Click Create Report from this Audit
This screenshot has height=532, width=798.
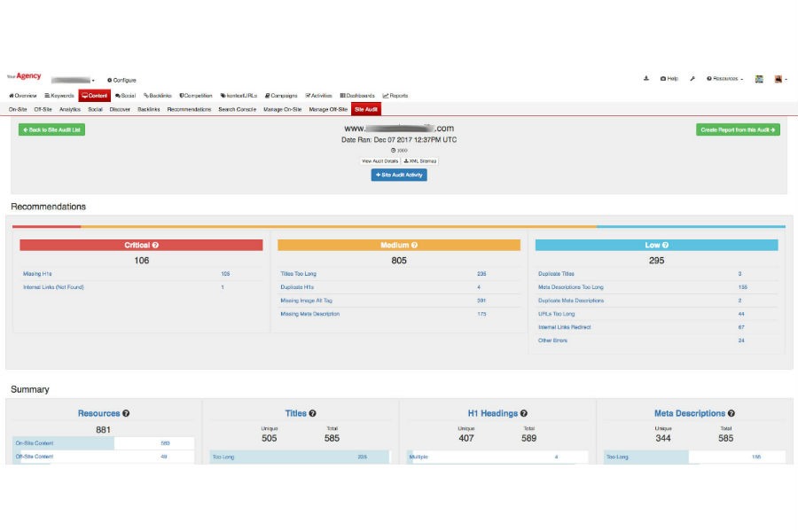738,129
